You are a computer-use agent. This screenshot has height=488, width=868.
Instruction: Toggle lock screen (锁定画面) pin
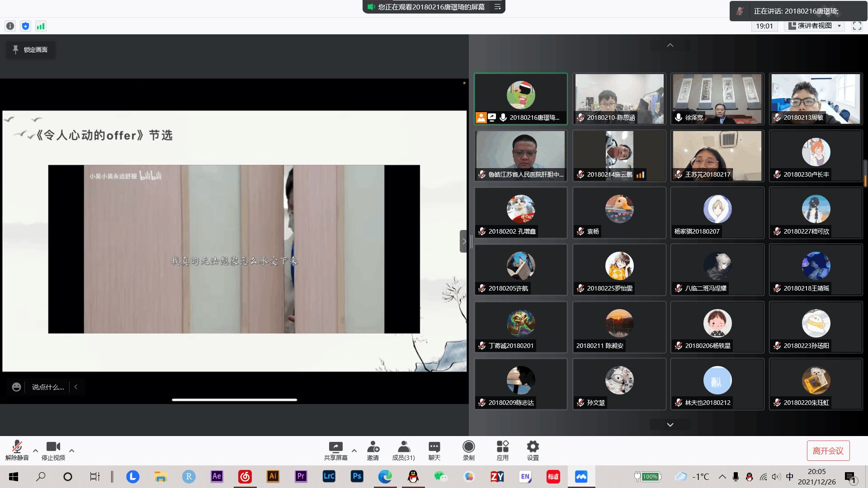[x=30, y=50]
